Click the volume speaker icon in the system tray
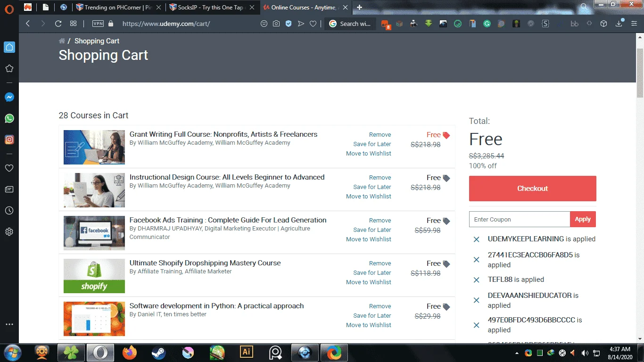This screenshot has width=644, height=362. [585, 353]
